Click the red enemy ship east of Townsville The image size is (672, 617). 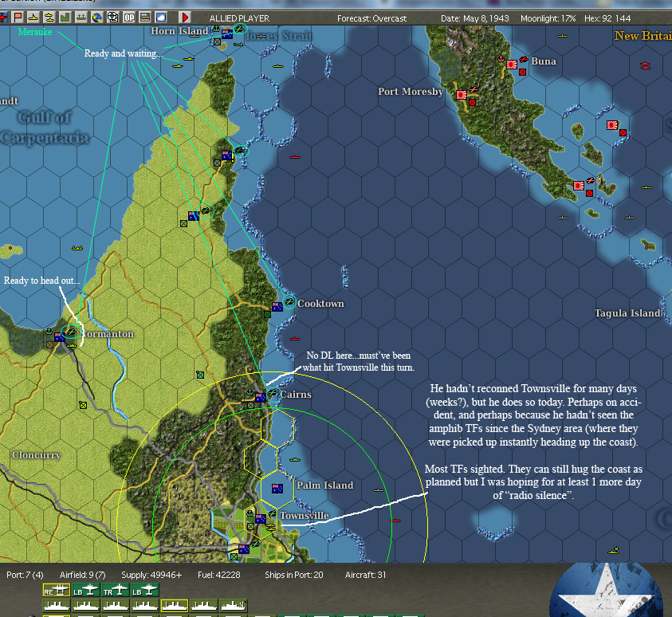(395, 521)
